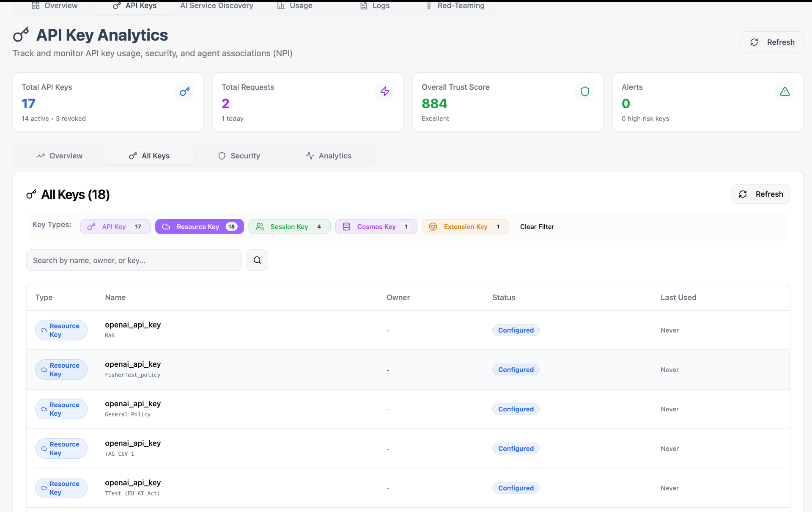Click the 884 trust score value

coord(434,104)
